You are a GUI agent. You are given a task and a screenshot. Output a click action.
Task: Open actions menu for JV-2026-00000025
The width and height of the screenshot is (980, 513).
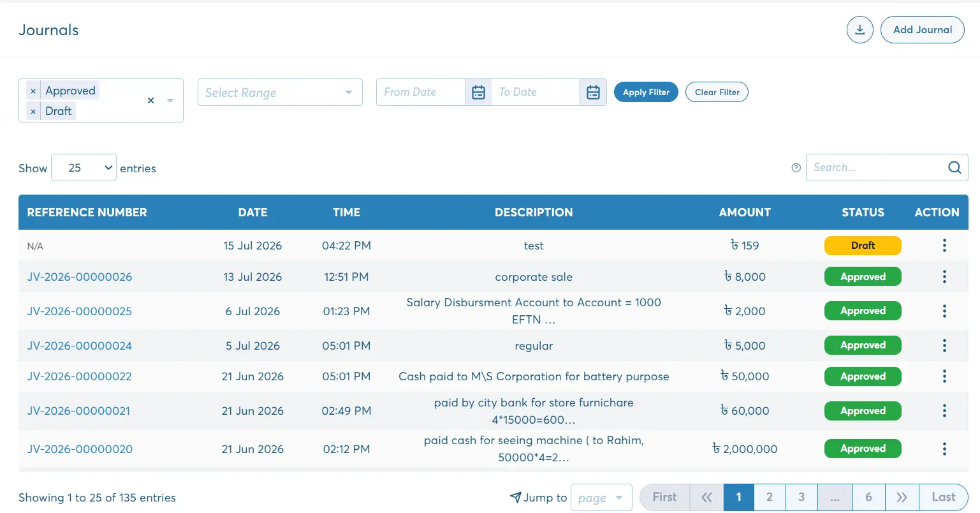tap(944, 311)
